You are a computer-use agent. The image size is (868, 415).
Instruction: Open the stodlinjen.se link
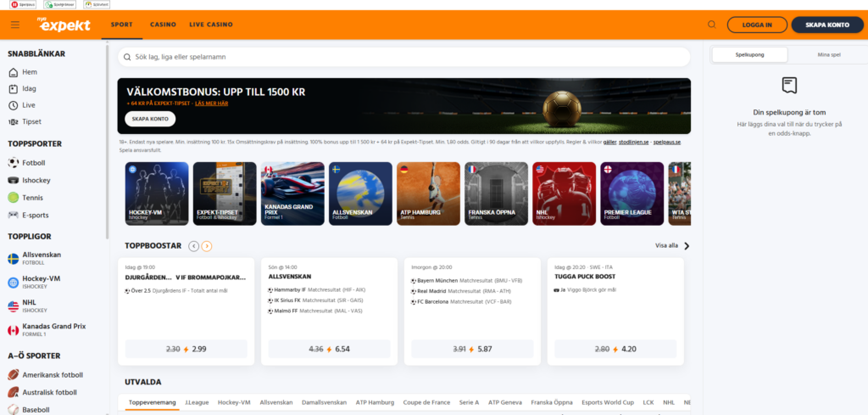click(634, 143)
